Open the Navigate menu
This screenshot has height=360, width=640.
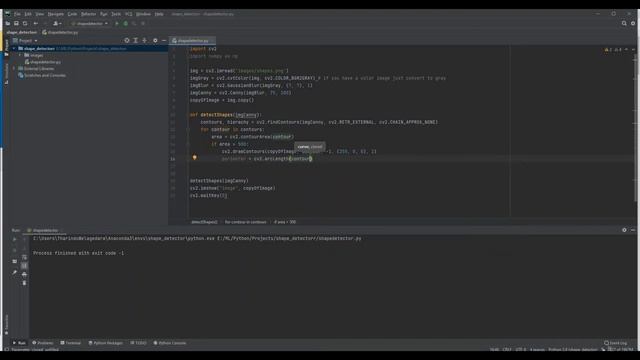pos(56,14)
